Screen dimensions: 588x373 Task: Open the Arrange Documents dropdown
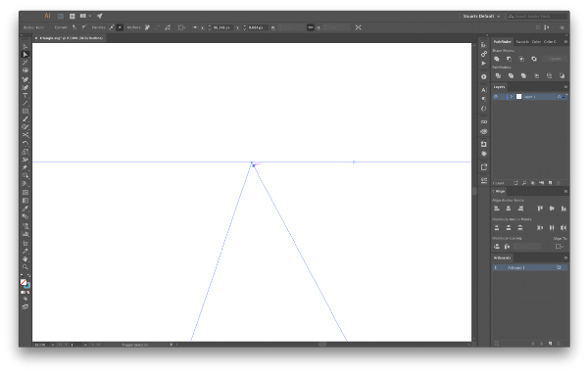[85, 16]
